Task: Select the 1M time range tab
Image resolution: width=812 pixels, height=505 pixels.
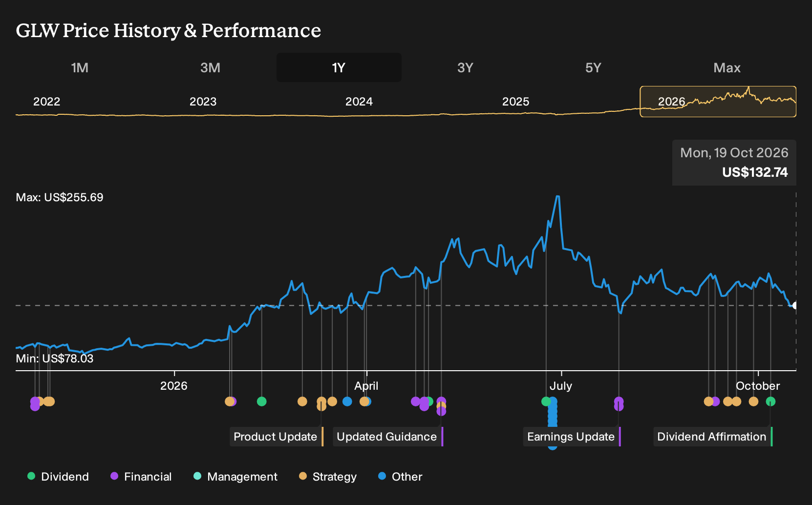Action: point(80,67)
